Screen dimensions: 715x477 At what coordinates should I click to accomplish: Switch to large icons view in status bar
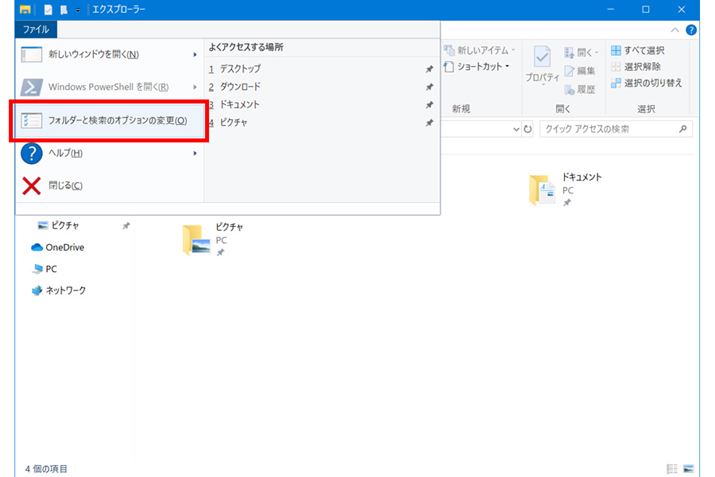click(x=689, y=469)
